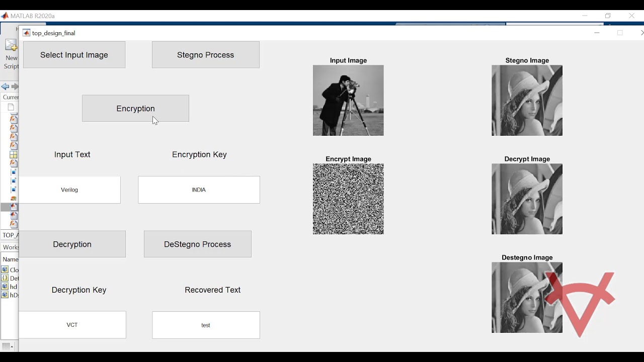Click the Encrypt Image title text
The image size is (644, 362).
click(348, 159)
